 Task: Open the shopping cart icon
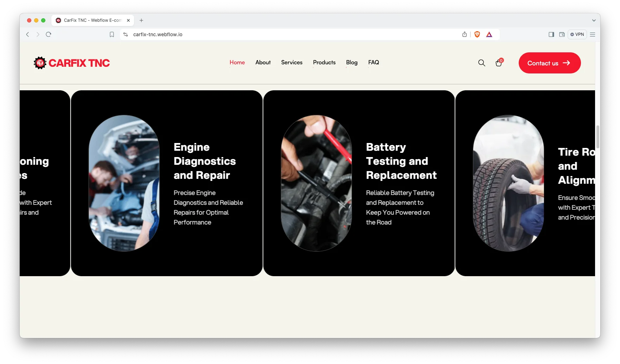point(499,63)
